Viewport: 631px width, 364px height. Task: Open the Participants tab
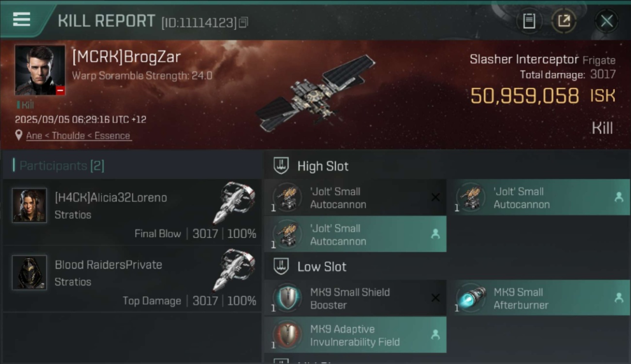tap(62, 166)
